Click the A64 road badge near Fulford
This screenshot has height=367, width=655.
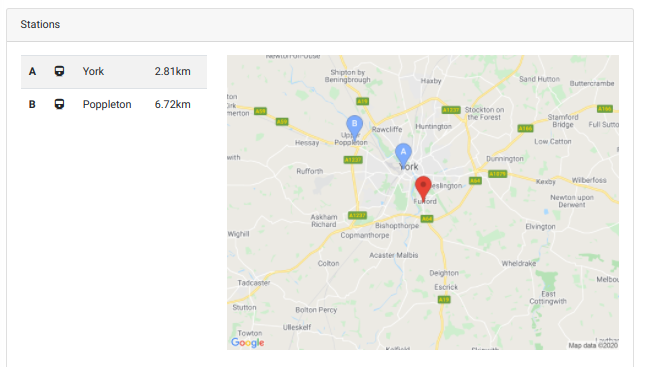(x=427, y=218)
